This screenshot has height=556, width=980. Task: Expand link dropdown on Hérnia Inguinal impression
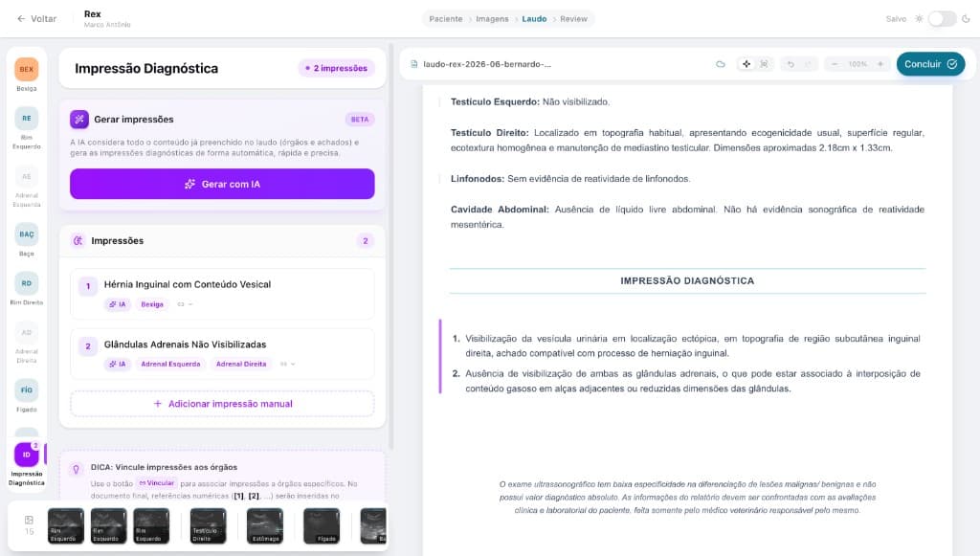click(x=185, y=304)
